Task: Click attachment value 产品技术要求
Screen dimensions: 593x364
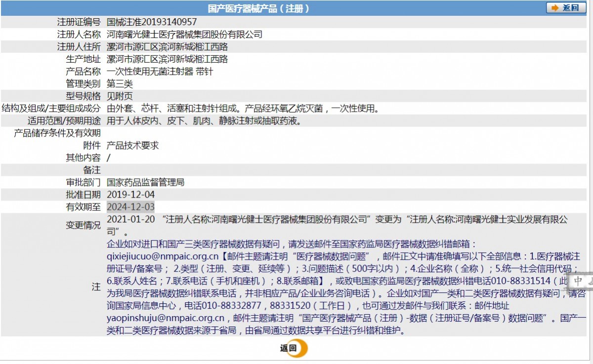Action: tap(133, 146)
